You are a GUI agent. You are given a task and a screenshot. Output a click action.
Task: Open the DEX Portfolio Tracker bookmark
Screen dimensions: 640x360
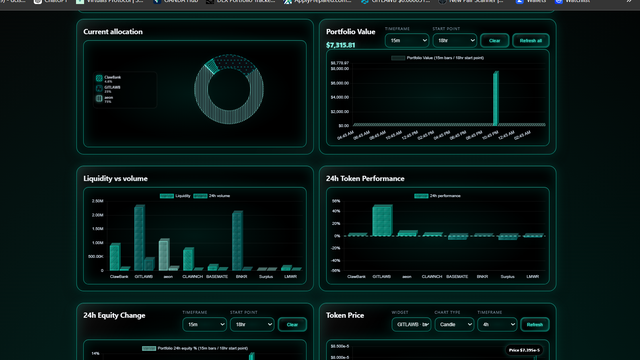241,2
